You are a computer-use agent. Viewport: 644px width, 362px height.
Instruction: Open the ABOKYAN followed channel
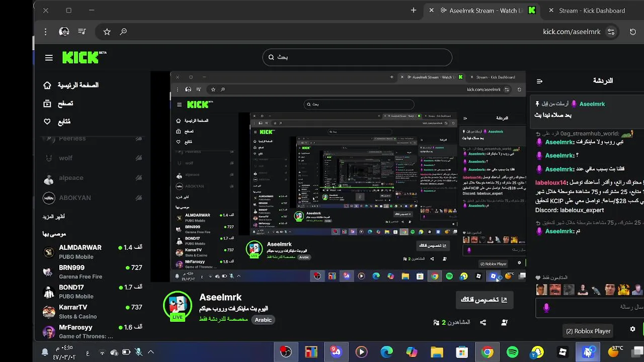point(92,198)
